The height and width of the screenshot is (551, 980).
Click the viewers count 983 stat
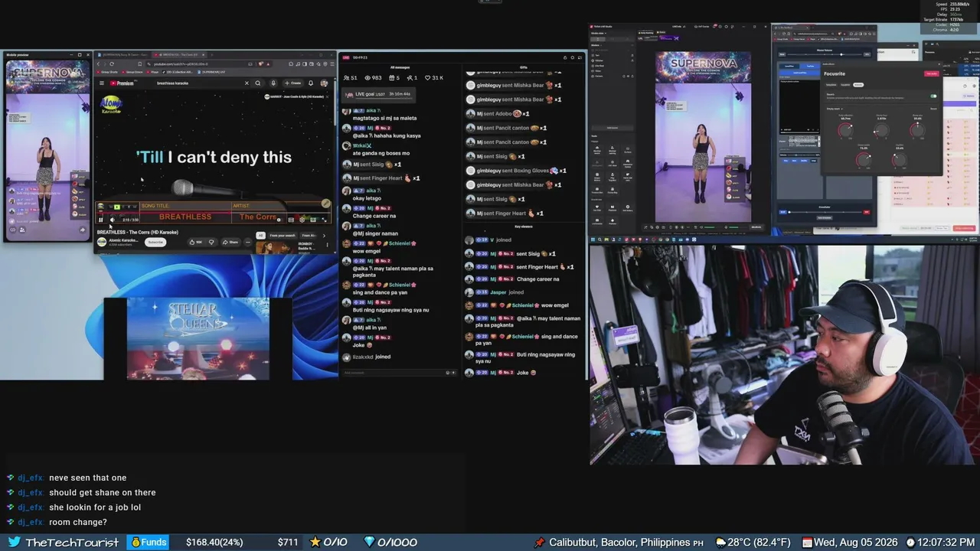pos(374,78)
